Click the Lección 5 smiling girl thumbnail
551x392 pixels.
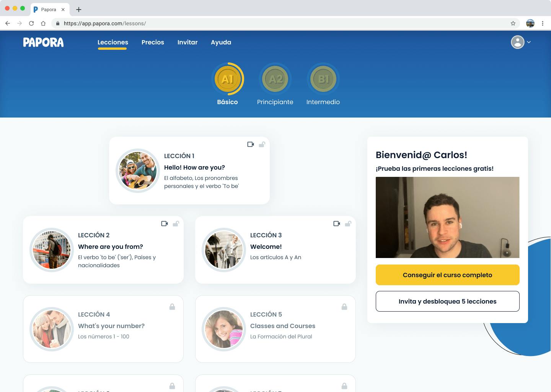click(224, 329)
